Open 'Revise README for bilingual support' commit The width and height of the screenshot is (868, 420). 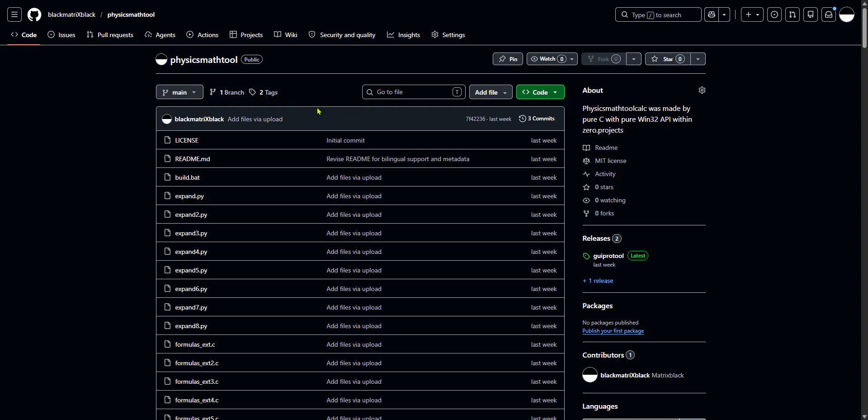(398, 159)
